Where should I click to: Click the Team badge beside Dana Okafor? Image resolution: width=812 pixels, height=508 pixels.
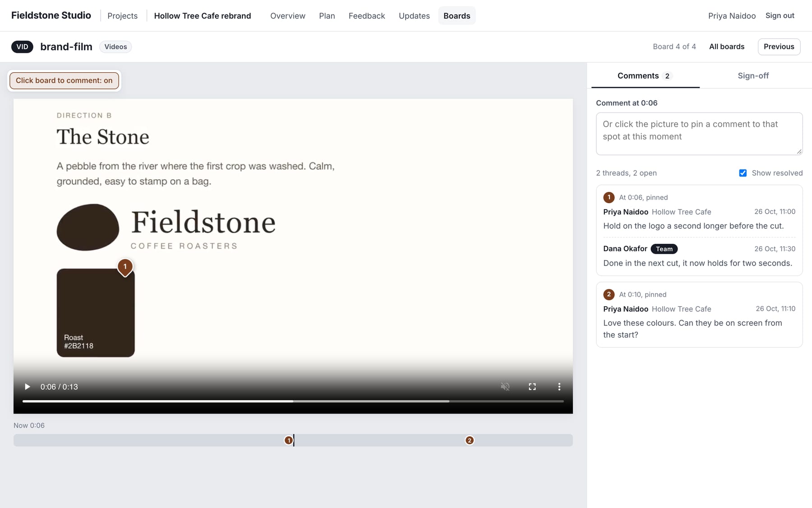click(664, 249)
